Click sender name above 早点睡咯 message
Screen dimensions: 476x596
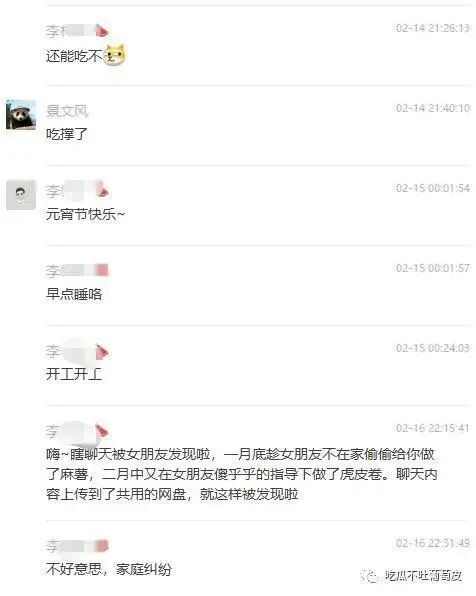pyautogui.click(x=77, y=271)
